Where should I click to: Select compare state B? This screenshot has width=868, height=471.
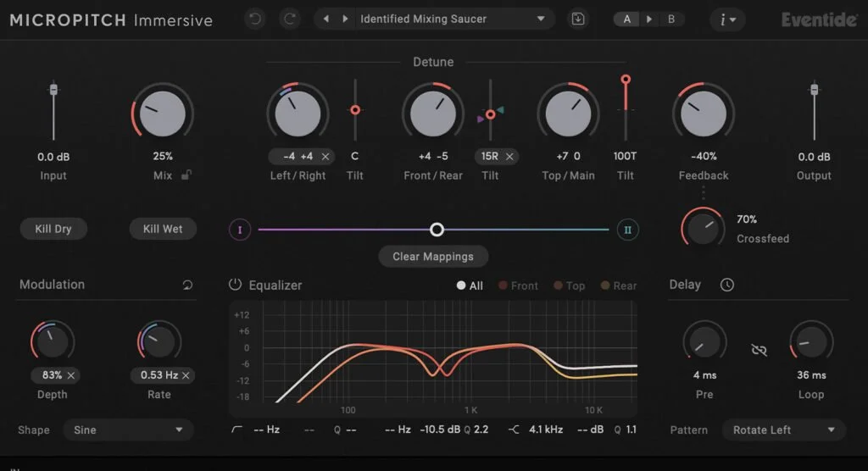click(x=671, y=19)
